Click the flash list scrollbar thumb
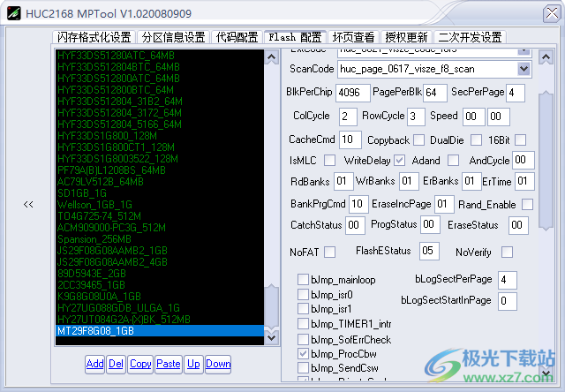The height and width of the screenshot is (392, 565). (271, 305)
